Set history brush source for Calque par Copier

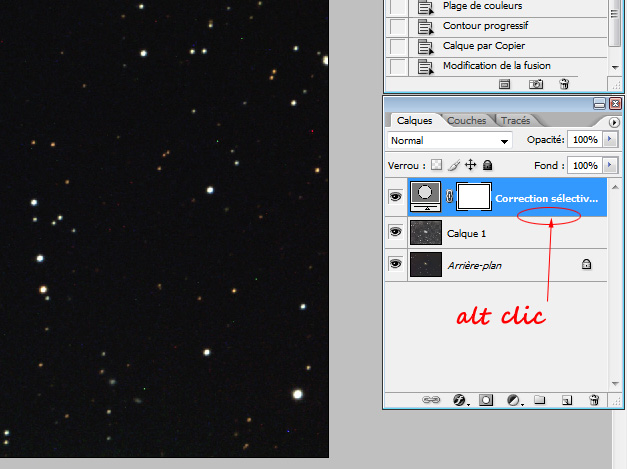pyautogui.click(x=397, y=47)
